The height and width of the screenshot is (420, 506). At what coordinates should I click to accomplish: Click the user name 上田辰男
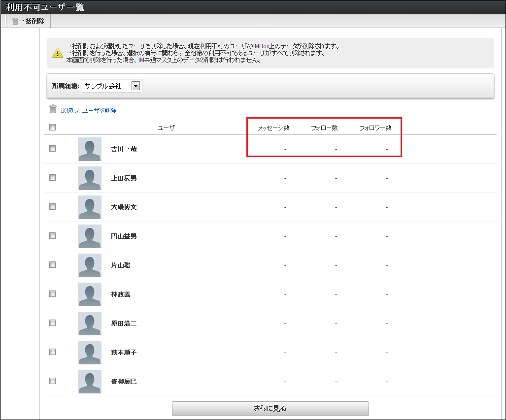pos(124,178)
